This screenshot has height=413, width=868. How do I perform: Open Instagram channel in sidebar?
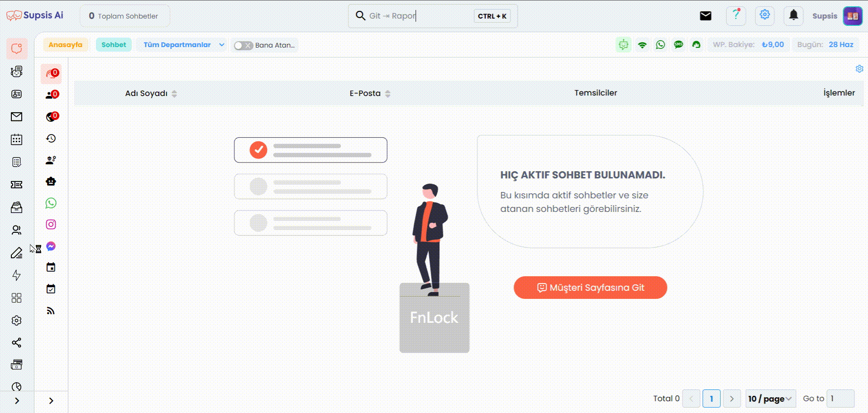click(51, 225)
